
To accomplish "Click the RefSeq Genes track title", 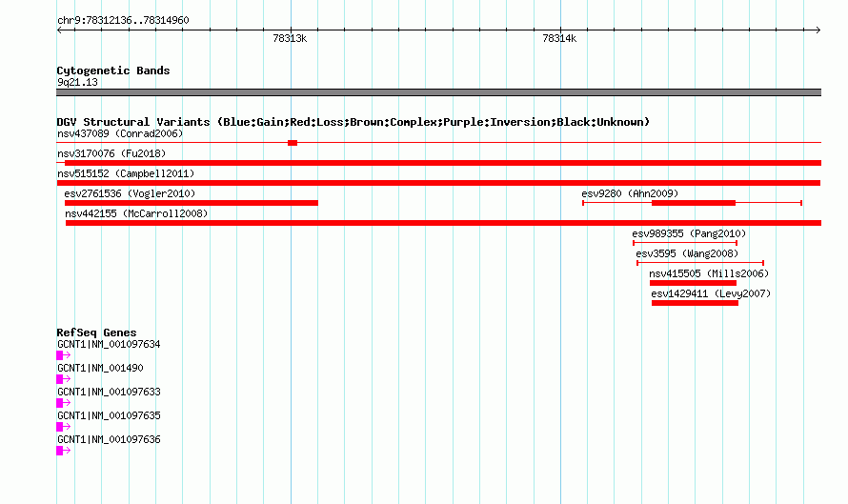I will [97, 333].
